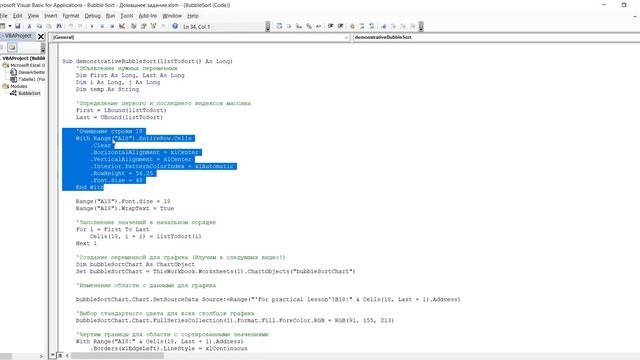The width and height of the screenshot is (640, 360).
Task: Click line 'Last = UBound(listToSort)'
Action: pyautogui.click(x=119, y=117)
